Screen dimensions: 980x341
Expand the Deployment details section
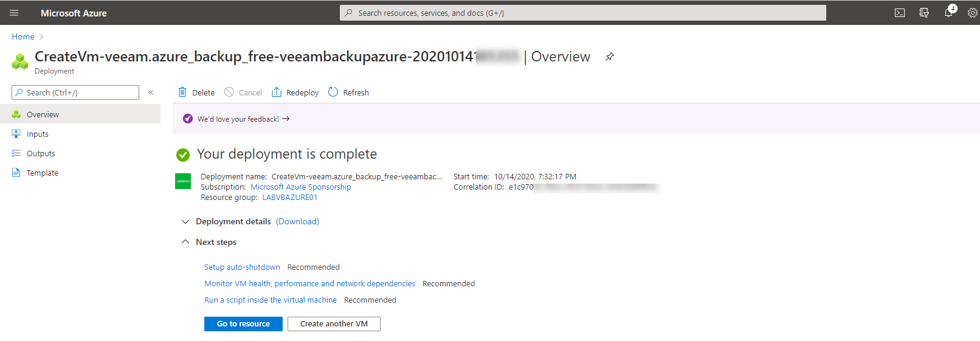pos(185,222)
